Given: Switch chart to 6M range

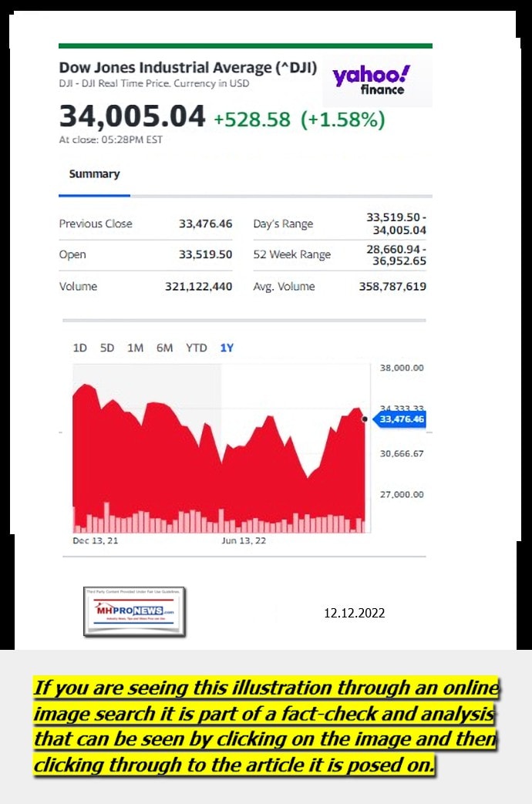Looking at the screenshot, I should pyautogui.click(x=164, y=348).
